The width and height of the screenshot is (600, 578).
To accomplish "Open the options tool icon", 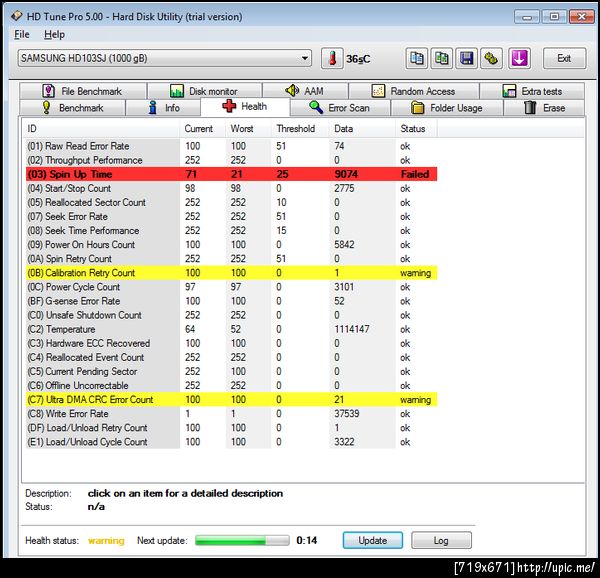I will pos(491,59).
